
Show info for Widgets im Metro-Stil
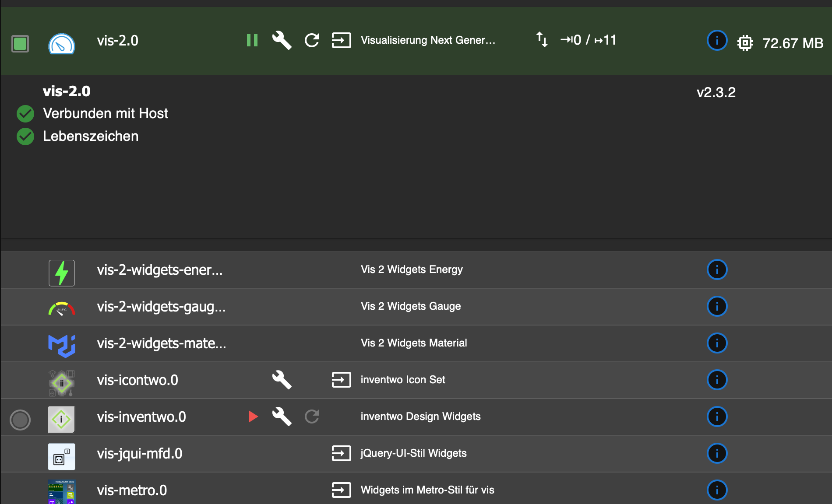click(717, 490)
